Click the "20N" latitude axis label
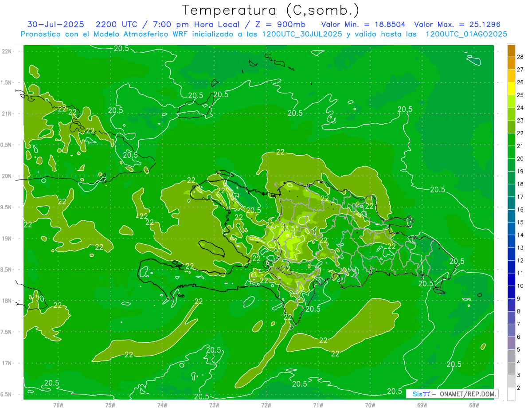 click(7, 176)
